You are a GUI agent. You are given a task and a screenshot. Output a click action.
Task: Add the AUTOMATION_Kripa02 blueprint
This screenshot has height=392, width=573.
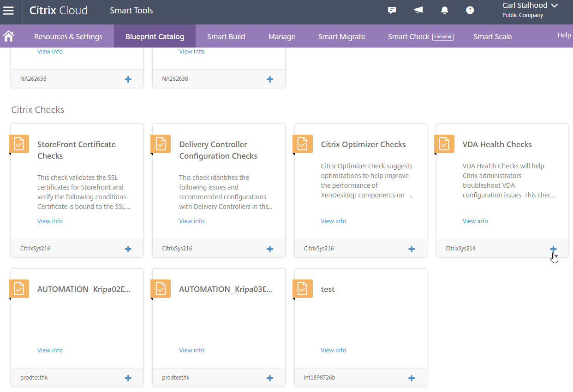(x=128, y=378)
